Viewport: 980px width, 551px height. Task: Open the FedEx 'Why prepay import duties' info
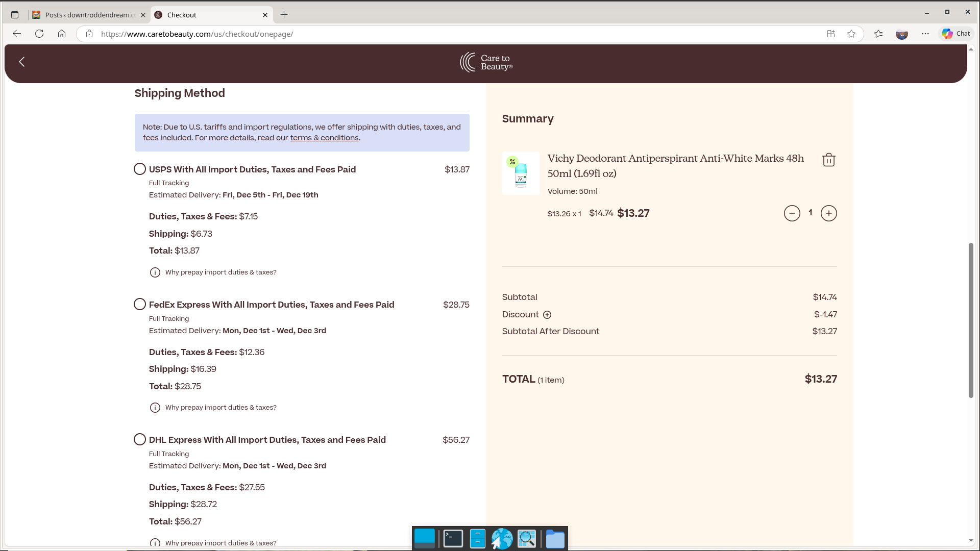click(220, 408)
